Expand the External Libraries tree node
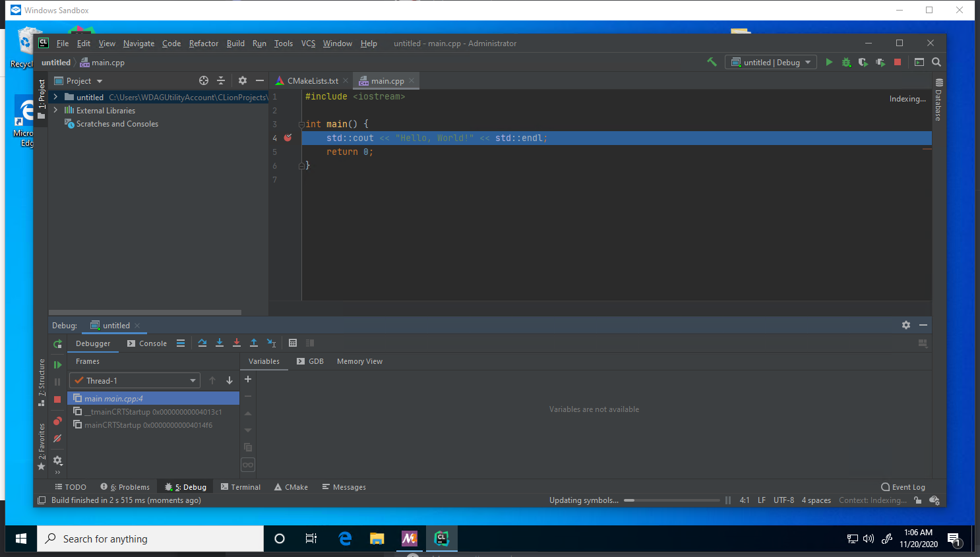The width and height of the screenshot is (980, 557). (55, 111)
